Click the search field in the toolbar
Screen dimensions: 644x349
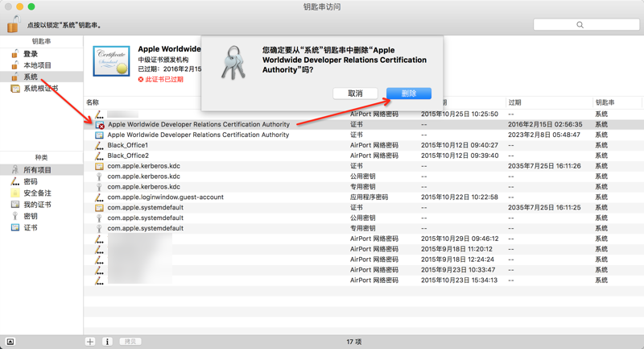tap(586, 25)
